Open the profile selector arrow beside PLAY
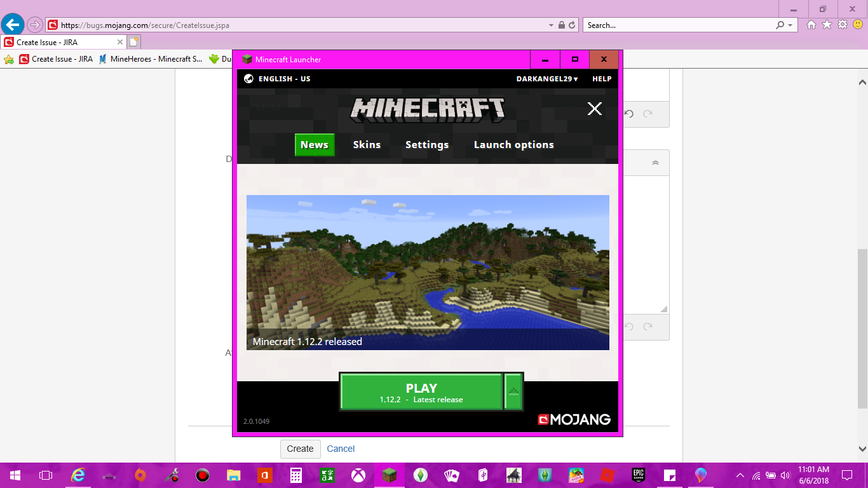Image resolution: width=868 pixels, height=488 pixels. (514, 391)
